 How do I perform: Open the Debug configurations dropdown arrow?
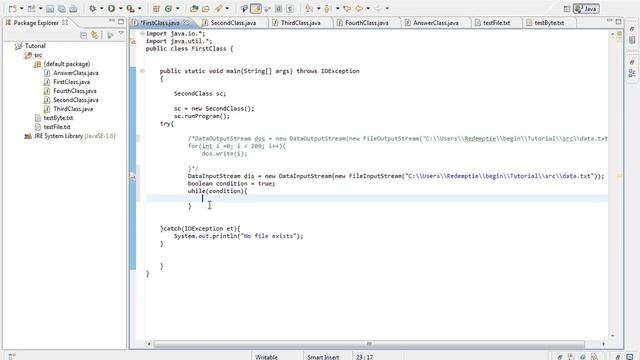coord(101,9)
